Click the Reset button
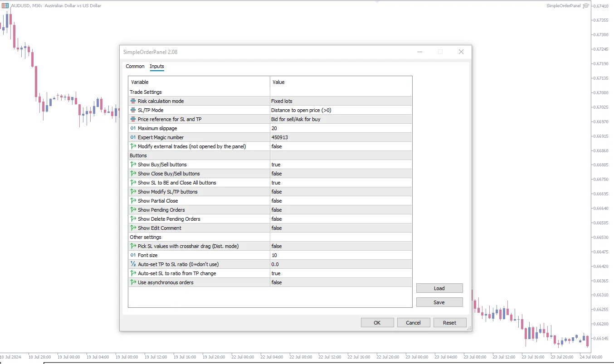Image resolution: width=614 pixels, height=364 pixels. pyautogui.click(x=450, y=323)
